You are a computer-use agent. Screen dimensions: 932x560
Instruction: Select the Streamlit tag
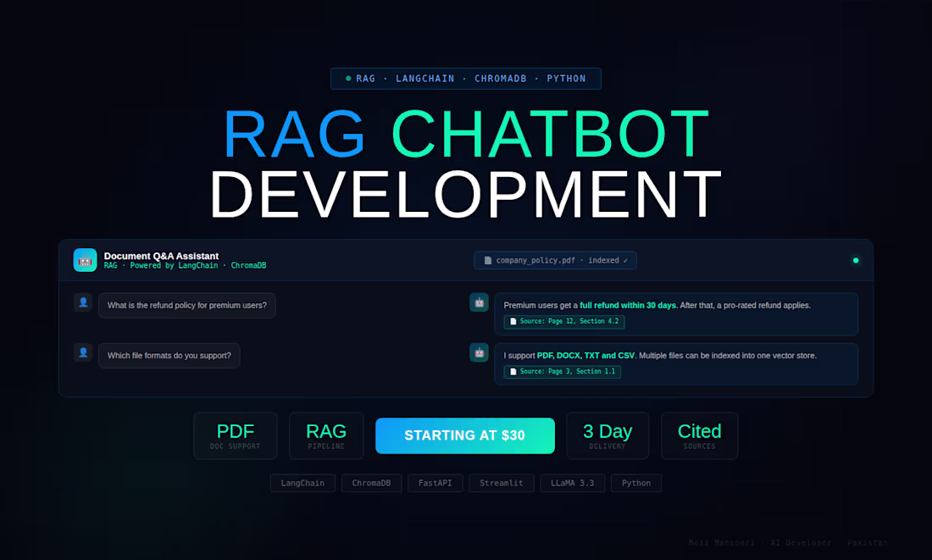click(502, 483)
